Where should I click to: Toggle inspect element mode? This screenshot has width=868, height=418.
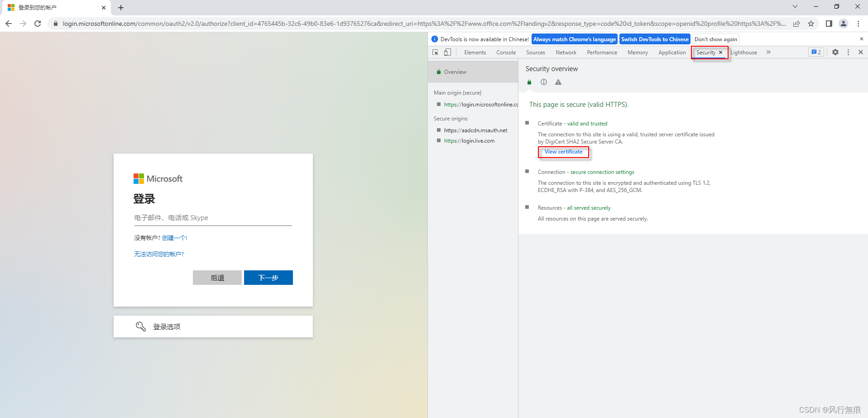click(435, 52)
